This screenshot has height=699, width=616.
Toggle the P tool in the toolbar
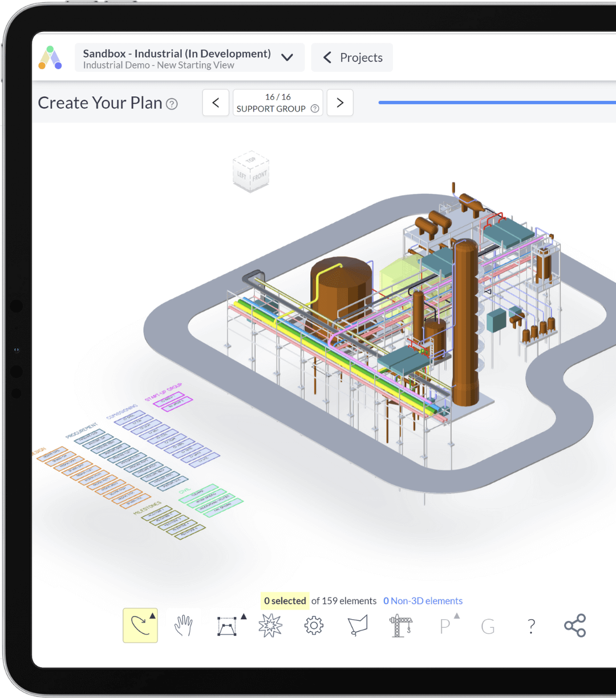pos(445,627)
